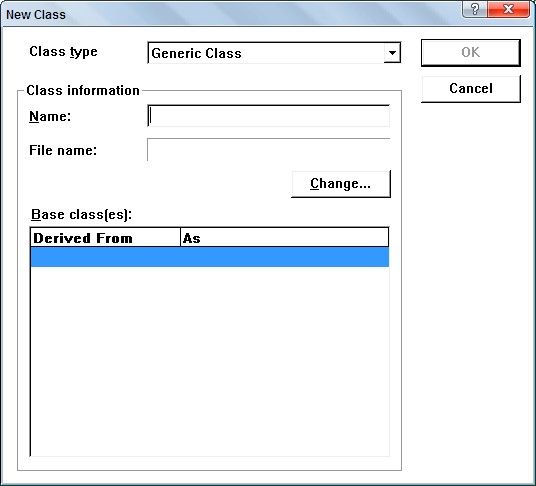Focus the Name text field
This screenshot has width=536, height=486.
point(269,116)
